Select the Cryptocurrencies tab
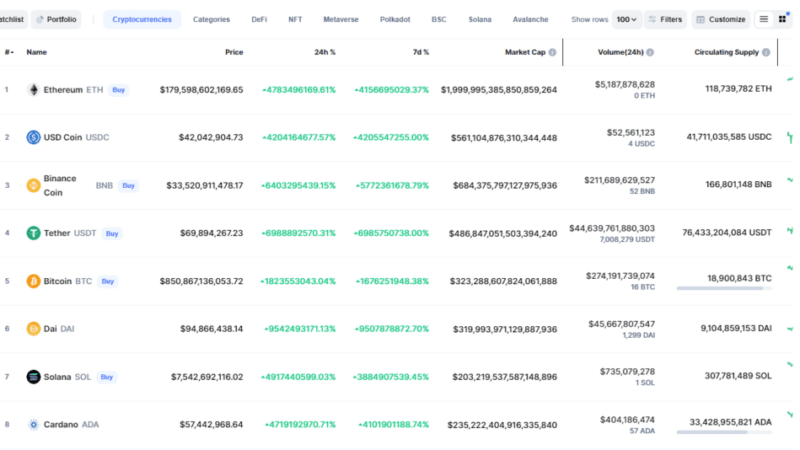 (142, 19)
